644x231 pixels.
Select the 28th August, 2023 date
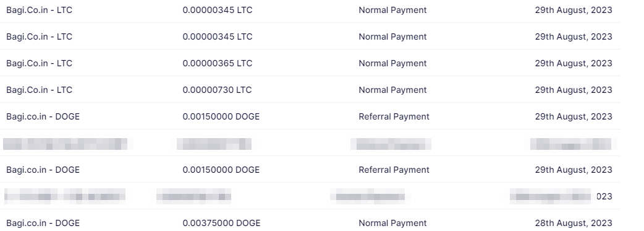pyautogui.click(x=574, y=223)
